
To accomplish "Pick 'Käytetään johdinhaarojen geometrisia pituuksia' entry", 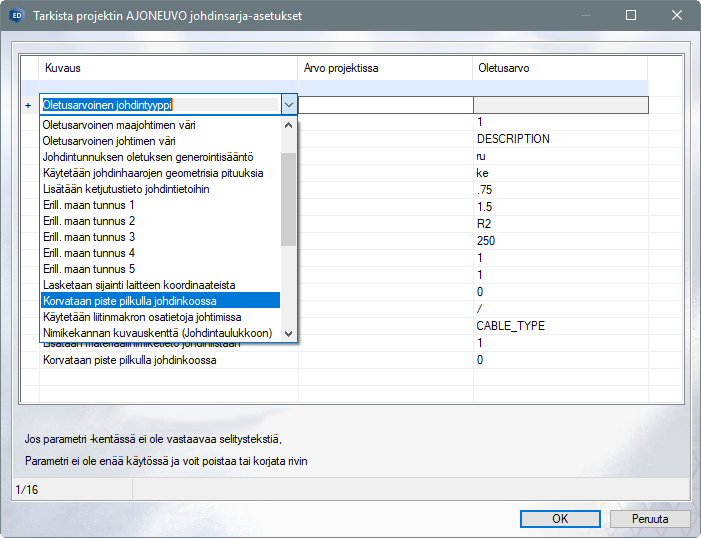I will click(x=152, y=173).
